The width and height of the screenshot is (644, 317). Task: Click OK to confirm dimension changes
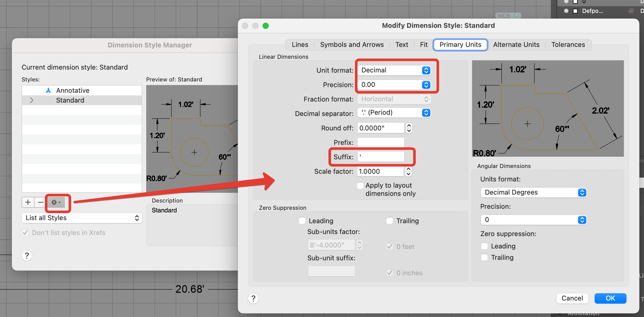pyautogui.click(x=610, y=298)
